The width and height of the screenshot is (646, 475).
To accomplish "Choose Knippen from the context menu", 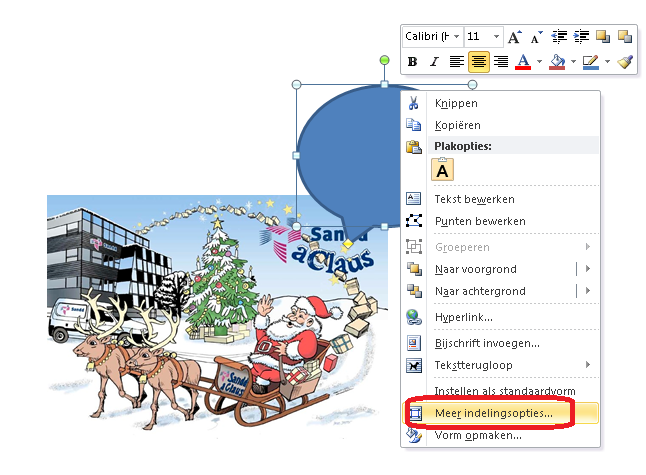I will coord(456,103).
